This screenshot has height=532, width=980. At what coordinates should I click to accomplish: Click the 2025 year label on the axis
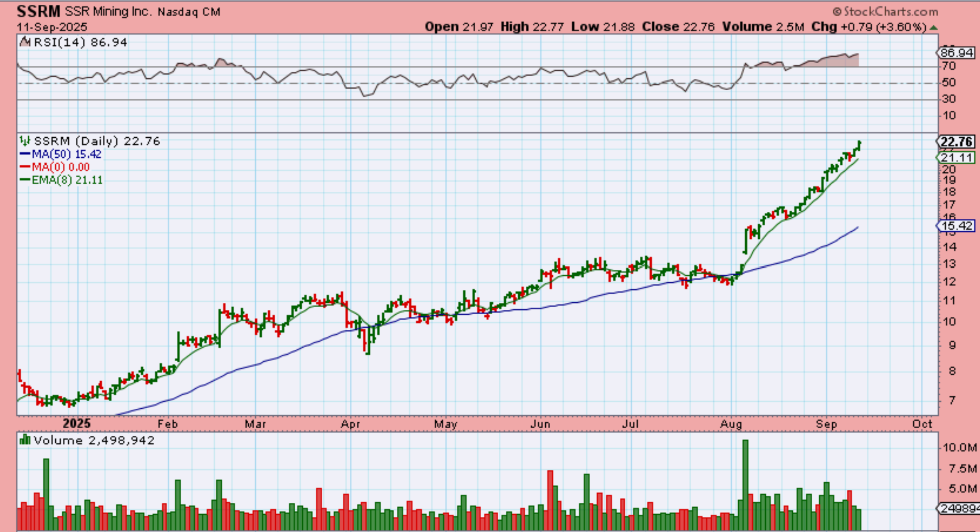point(77,424)
